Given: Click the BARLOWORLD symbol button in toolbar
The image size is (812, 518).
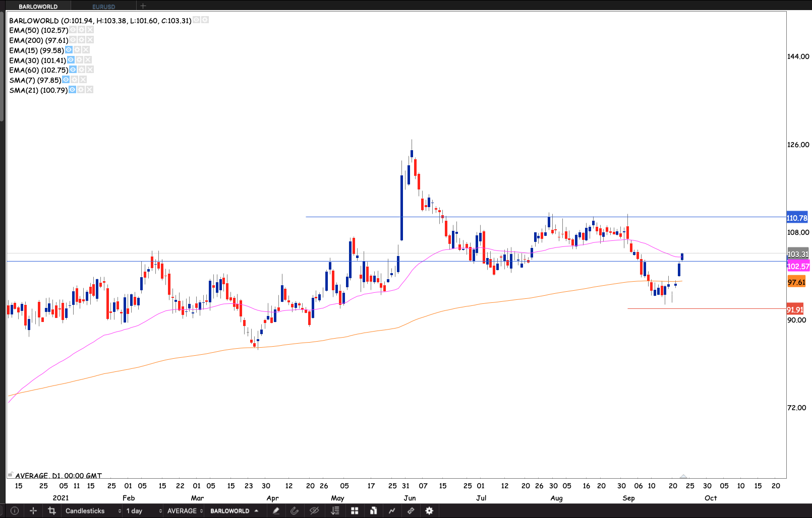Looking at the screenshot, I should pos(234,511).
